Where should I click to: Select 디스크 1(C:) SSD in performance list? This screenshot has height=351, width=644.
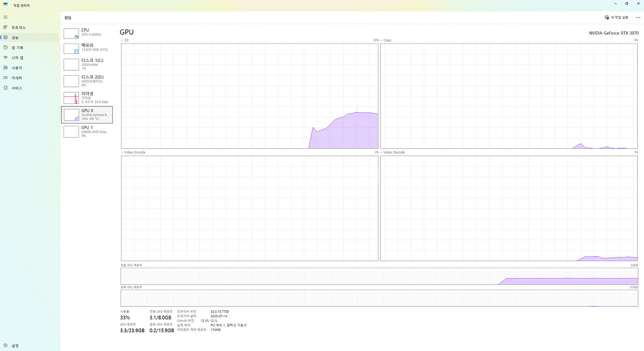pos(87,64)
